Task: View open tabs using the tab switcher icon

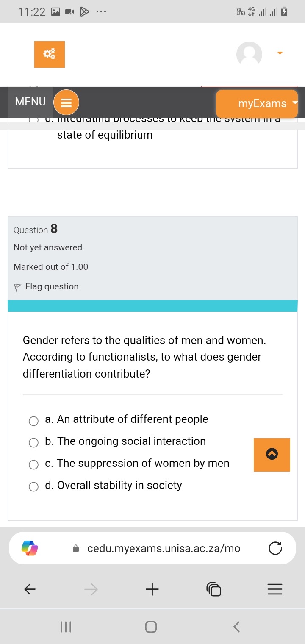Action: click(214, 589)
